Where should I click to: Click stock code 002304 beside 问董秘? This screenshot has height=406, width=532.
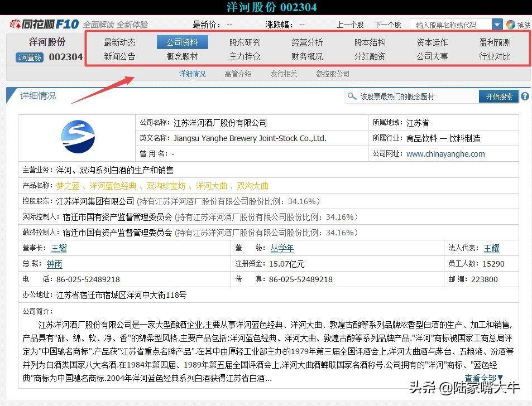[66, 57]
